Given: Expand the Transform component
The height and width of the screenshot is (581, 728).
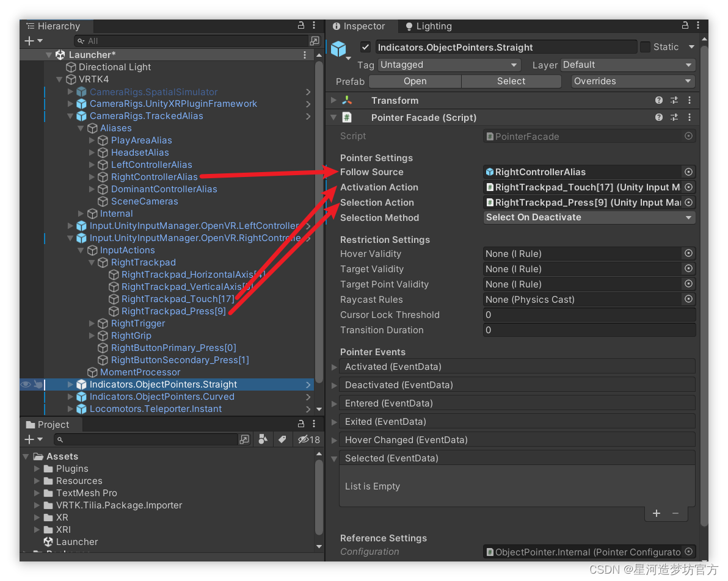Looking at the screenshot, I should (333, 100).
